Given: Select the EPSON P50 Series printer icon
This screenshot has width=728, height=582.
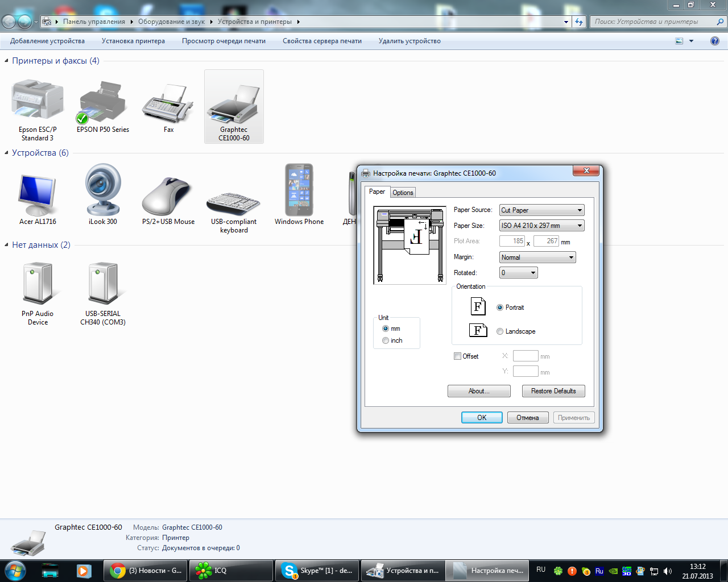Looking at the screenshot, I should (x=102, y=102).
